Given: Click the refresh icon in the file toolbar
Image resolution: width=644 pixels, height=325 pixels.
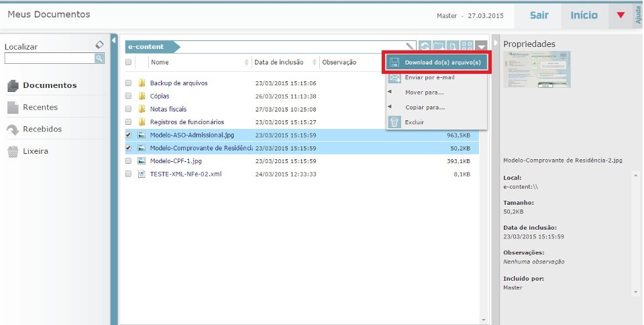Looking at the screenshot, I should pos(425,46).
